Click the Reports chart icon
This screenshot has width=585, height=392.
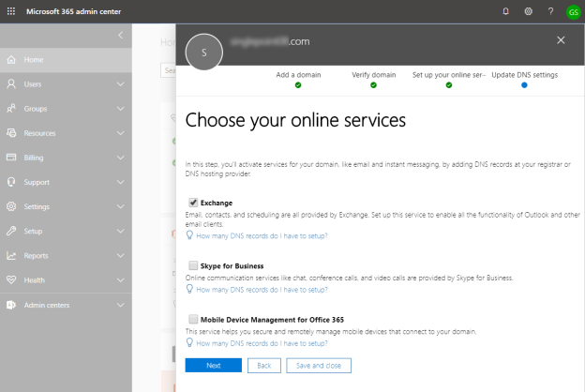pyautogui.click(x=11, y=255)
